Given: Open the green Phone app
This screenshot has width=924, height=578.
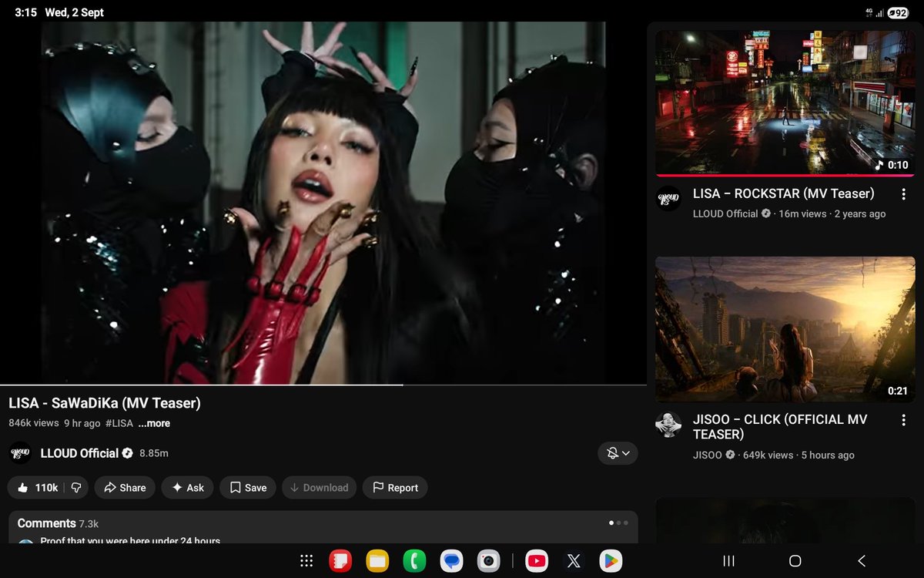Looking at the screenshot, I should tap(414, 561).
